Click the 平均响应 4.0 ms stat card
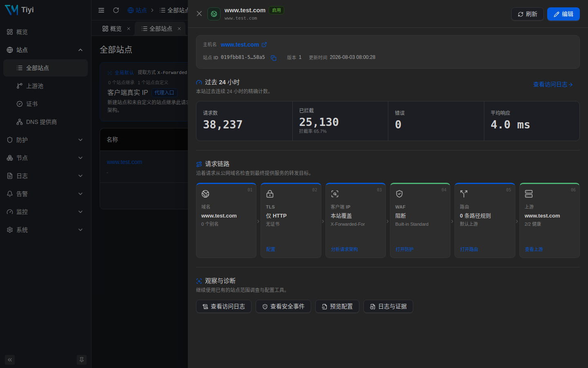This screenshot has height=368, width=588. (532, 121)
